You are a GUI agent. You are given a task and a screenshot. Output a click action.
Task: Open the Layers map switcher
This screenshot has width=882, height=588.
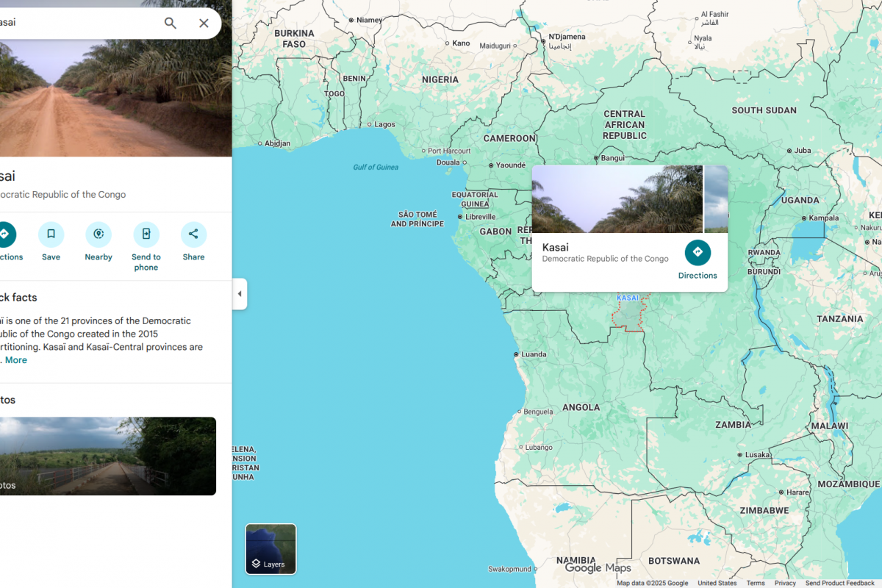pyautogui.click(x=270, y=548)
